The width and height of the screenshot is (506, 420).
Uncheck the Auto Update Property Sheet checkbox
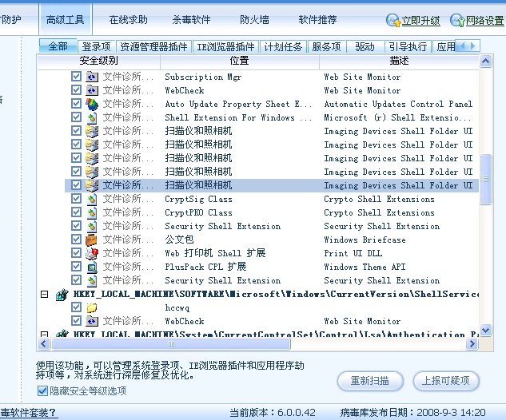76,104
